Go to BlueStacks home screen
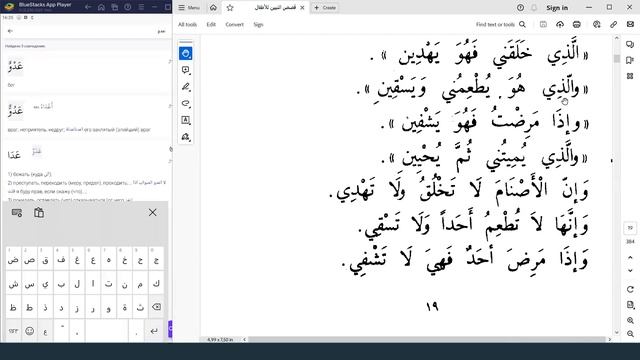Image resolution: width=640 pixels, height=360 pixels. (x=101, y=7)
